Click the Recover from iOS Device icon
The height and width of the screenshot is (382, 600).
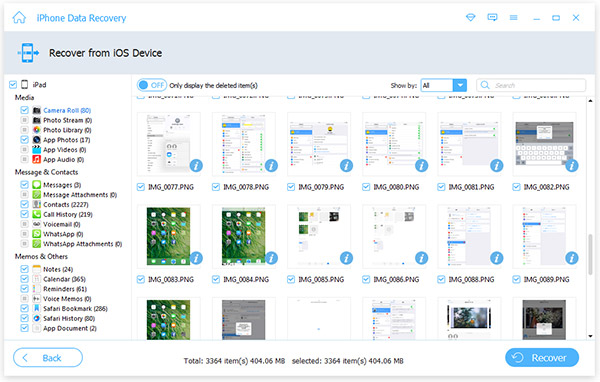28,52
